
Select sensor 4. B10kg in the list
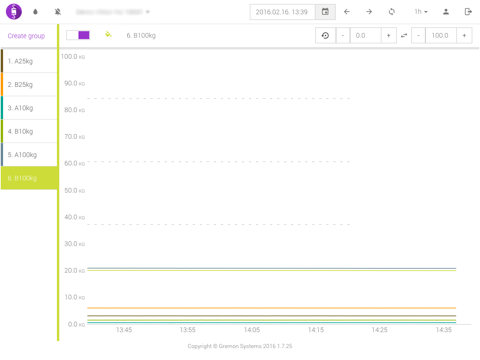pyautogui.click(x=29, y=131)
